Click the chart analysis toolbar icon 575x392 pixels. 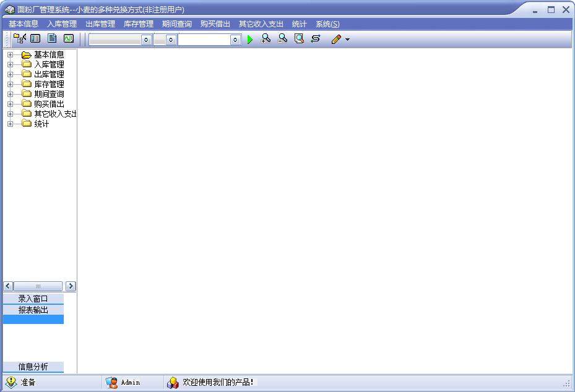coord(69,39)
